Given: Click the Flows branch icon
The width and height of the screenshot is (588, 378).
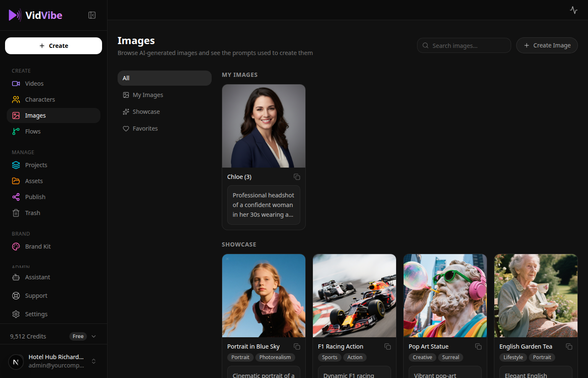Looking at the screenshot, I should click(16, 131).
